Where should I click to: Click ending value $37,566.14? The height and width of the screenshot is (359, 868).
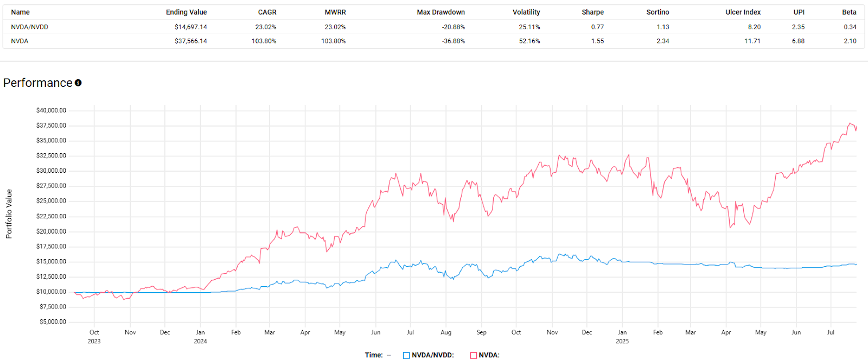(190, 41)
